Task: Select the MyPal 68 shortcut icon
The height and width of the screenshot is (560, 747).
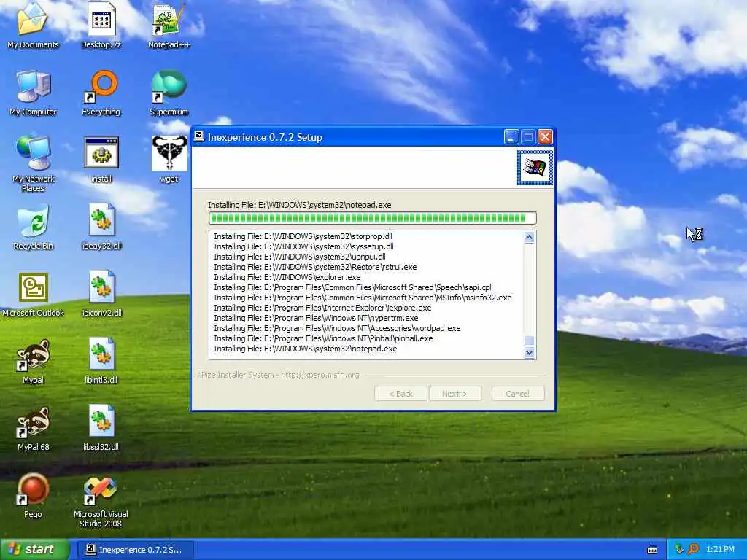Action: [x=33, y=429]
